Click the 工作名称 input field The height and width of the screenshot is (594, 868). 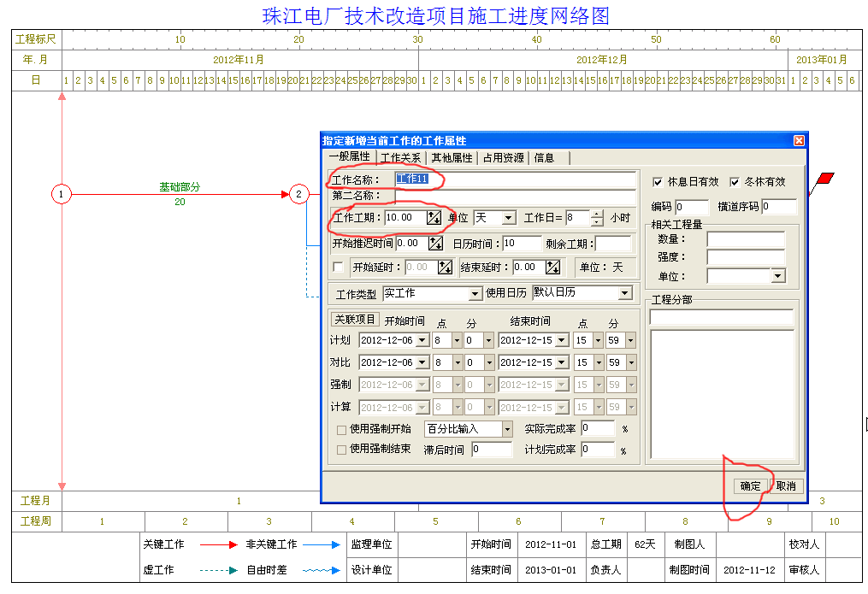pyautogui.click(x=516, y=179)
